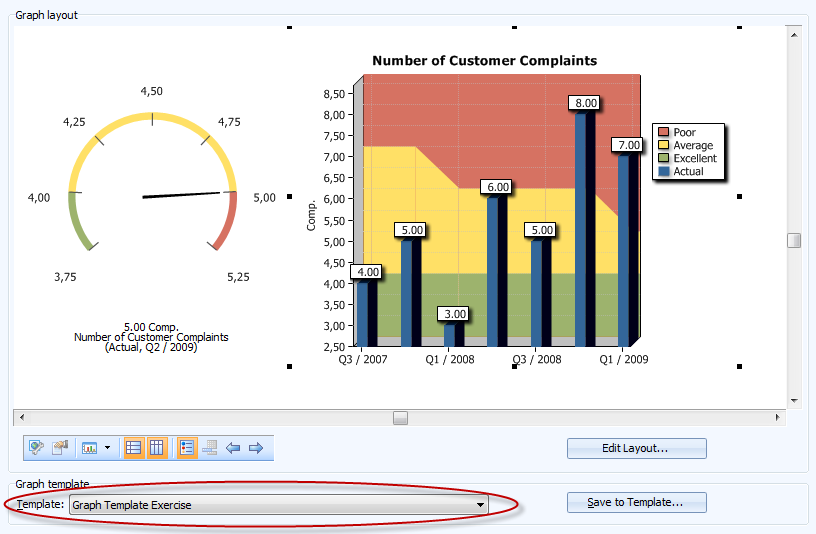Click the left arrow toolbar icon
The width and height of the screenshot is (816, 534).
(233, 448)
